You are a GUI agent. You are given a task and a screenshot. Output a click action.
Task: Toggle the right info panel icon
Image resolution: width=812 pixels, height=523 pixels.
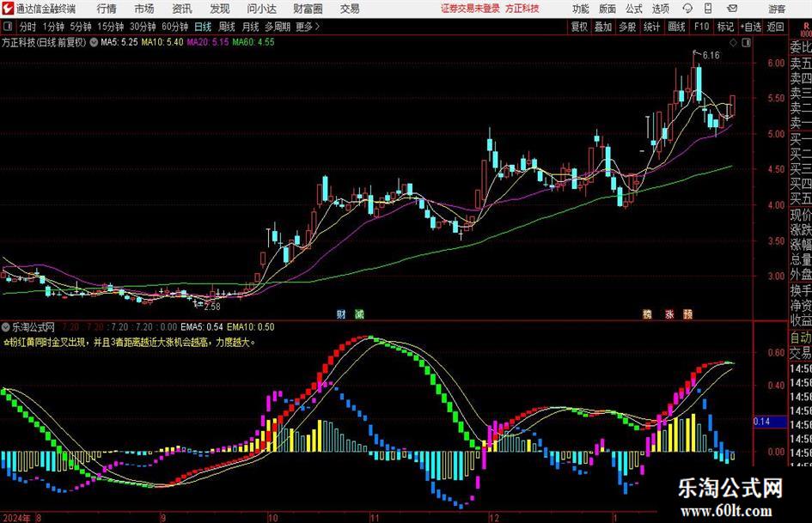(746, 43)
